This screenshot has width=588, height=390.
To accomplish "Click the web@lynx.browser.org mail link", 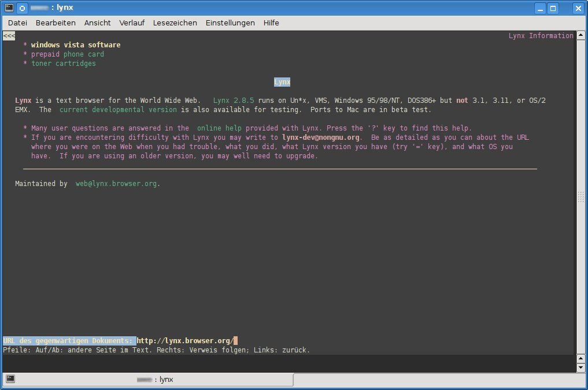I will coord(116,184).
